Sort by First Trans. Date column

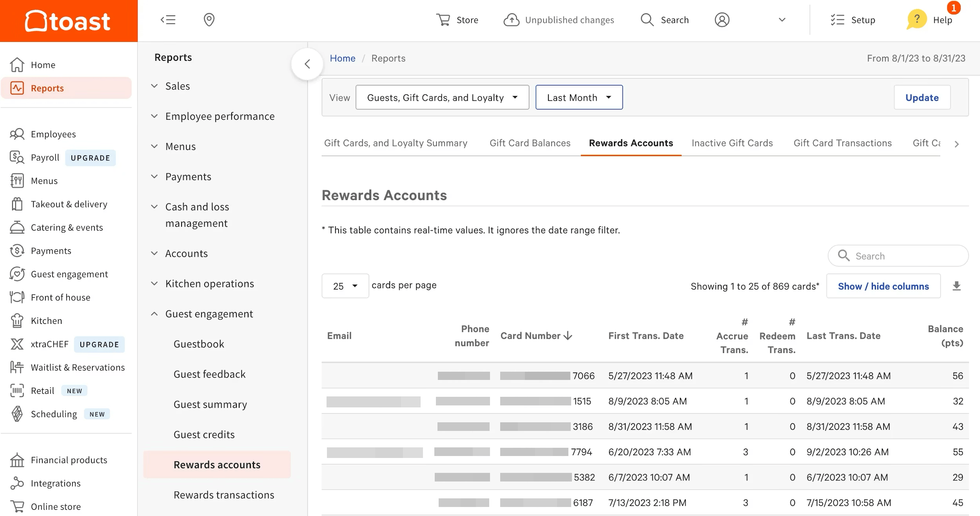[x=646, y=336]
